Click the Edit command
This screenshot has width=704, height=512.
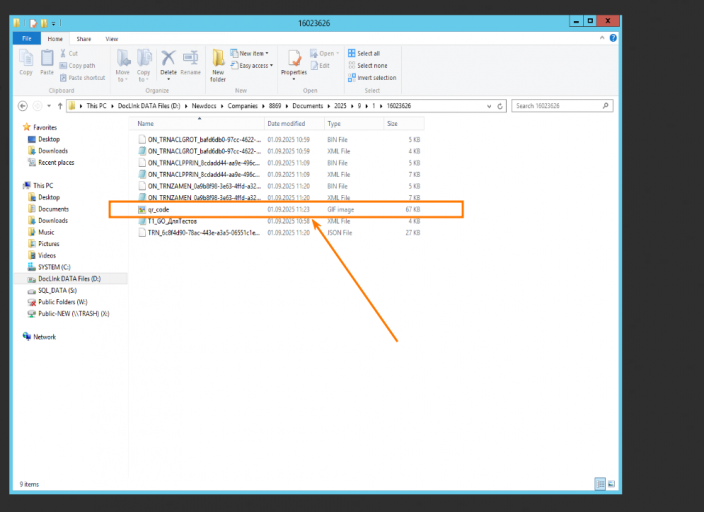click(x=320, y=66)
